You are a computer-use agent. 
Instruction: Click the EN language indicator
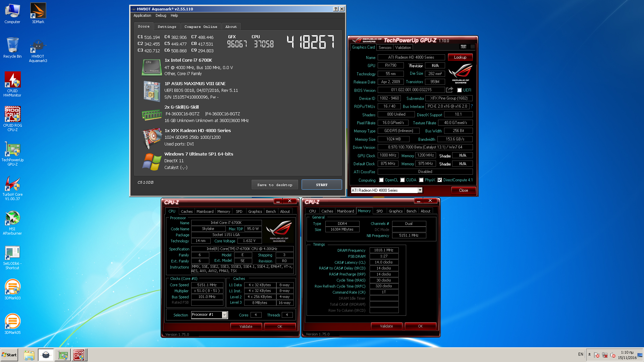click(x=581, y=354)
